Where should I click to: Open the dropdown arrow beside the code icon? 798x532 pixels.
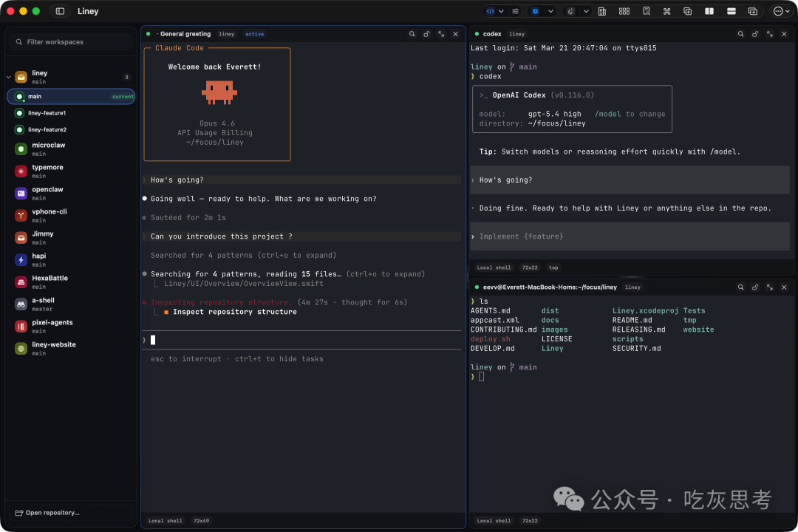(x=501, y=11)
